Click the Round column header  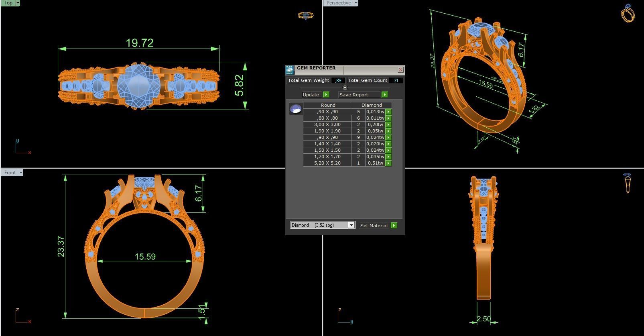[x=328, y=105]
